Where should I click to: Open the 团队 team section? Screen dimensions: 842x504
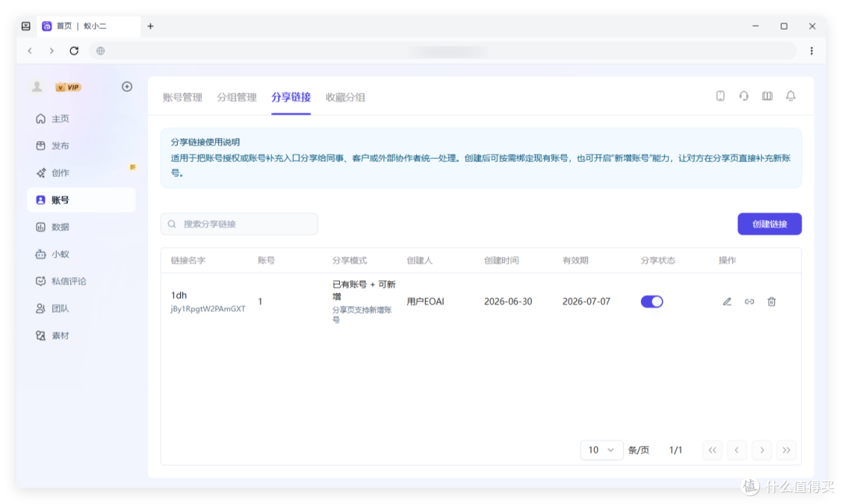[x=81, y=308]
